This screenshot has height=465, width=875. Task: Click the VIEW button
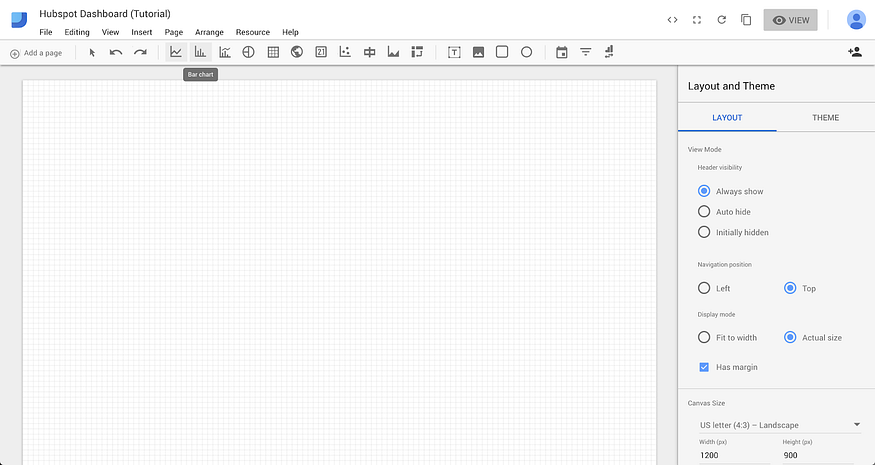click(x=791, y=20)
